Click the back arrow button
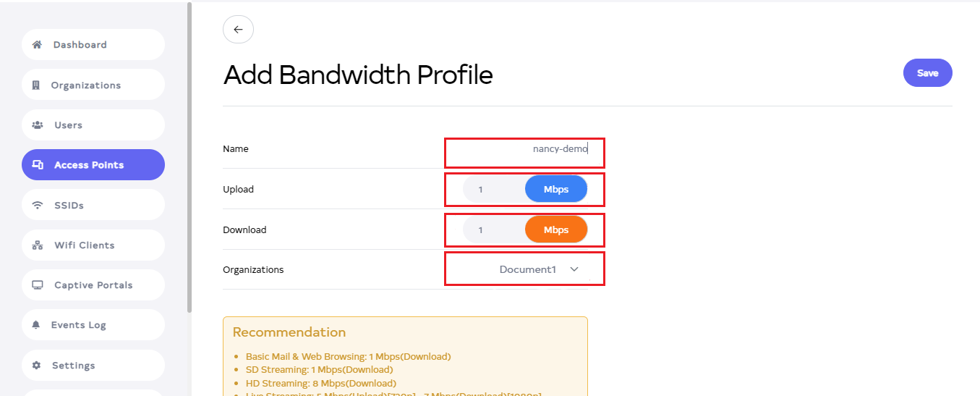980x396 pixels. [x=238, y=30]
